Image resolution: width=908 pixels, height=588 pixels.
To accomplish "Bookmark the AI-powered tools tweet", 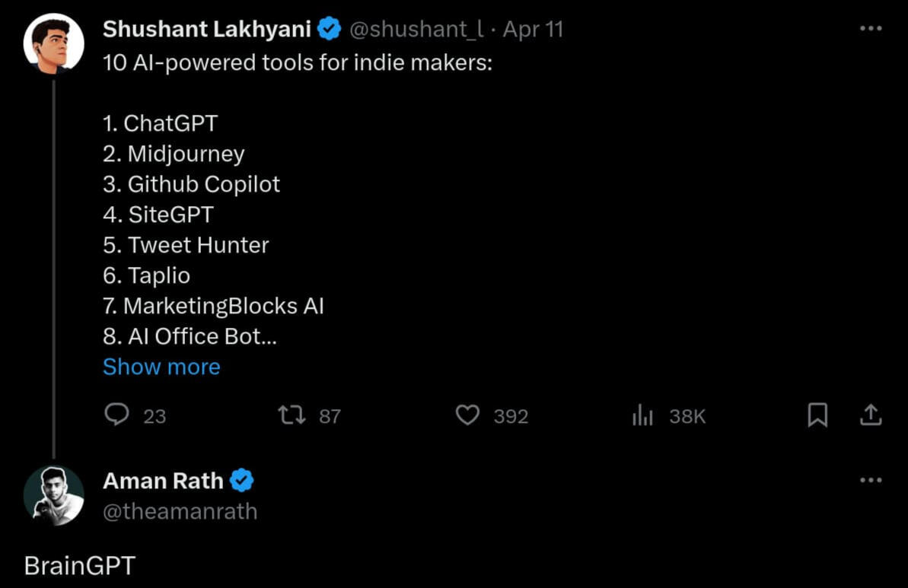I will coord(817,415).
